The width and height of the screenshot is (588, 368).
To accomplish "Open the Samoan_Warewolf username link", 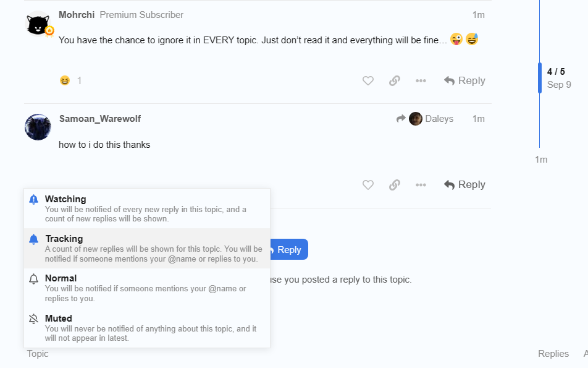I will tap(100, 119).
